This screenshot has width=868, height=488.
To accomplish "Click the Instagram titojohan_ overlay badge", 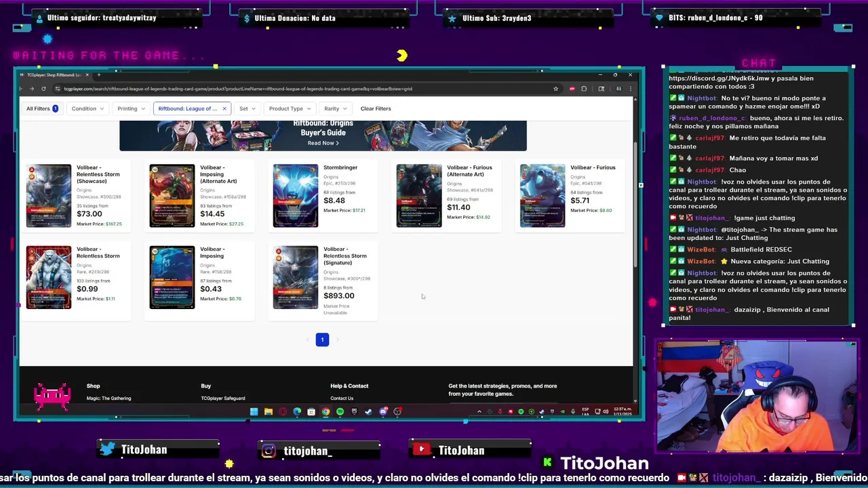I will [x=319, y=451].
